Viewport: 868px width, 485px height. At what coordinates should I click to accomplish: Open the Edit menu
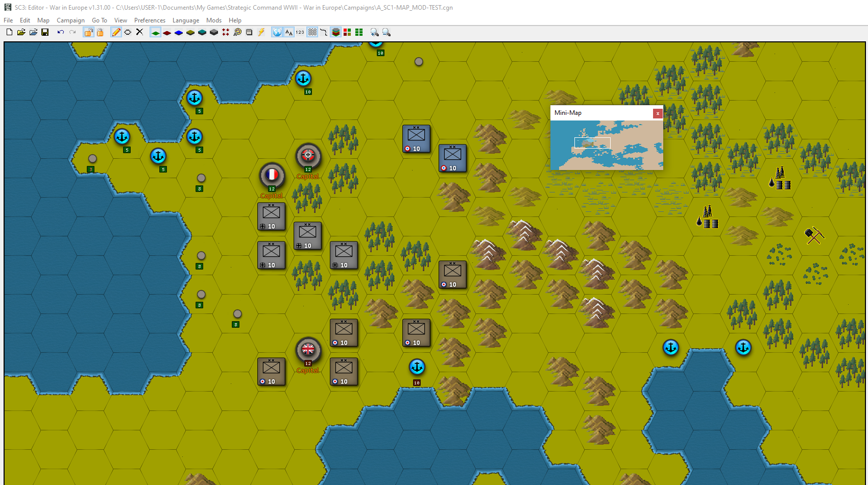coord(25,20)
